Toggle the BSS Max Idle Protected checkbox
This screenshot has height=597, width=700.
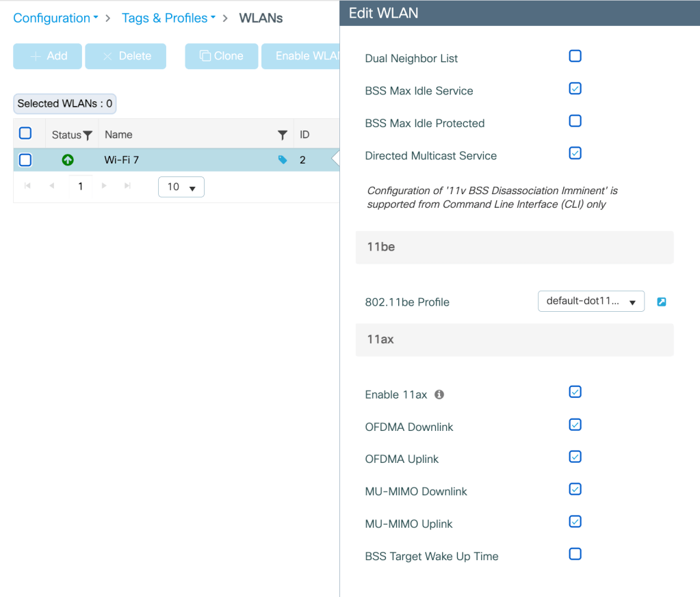(575, 121)
